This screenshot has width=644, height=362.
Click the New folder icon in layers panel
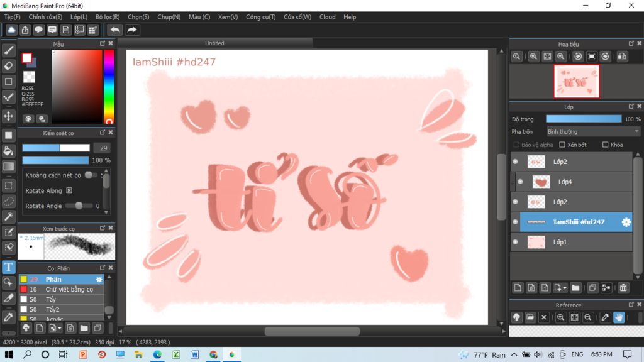pyautogui.click(x=575, y=288)
